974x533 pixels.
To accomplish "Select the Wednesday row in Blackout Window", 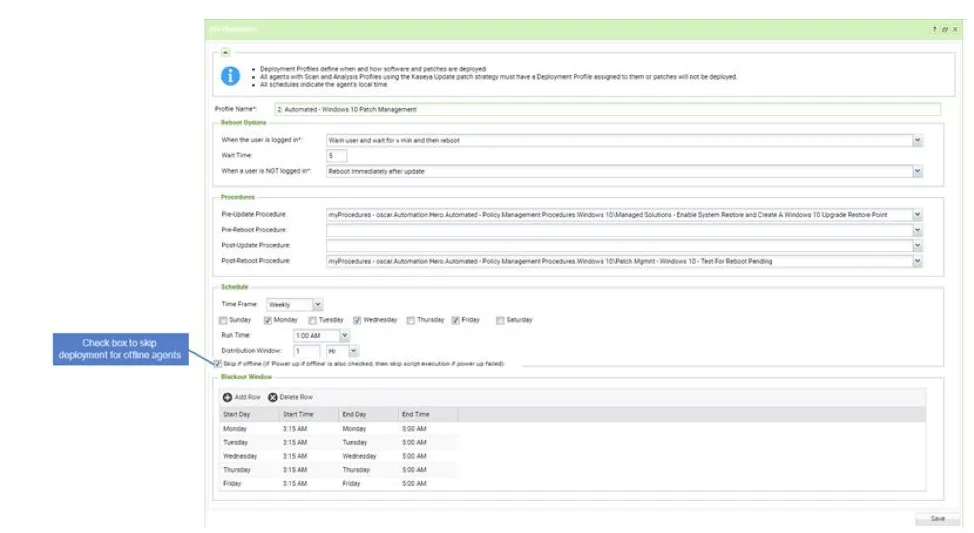I will [x=240, y=456].
